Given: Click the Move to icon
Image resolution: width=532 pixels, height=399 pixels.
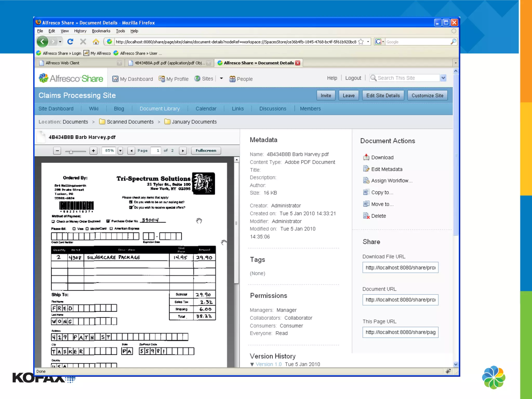Looking at the screenshot, I should 366,204.
